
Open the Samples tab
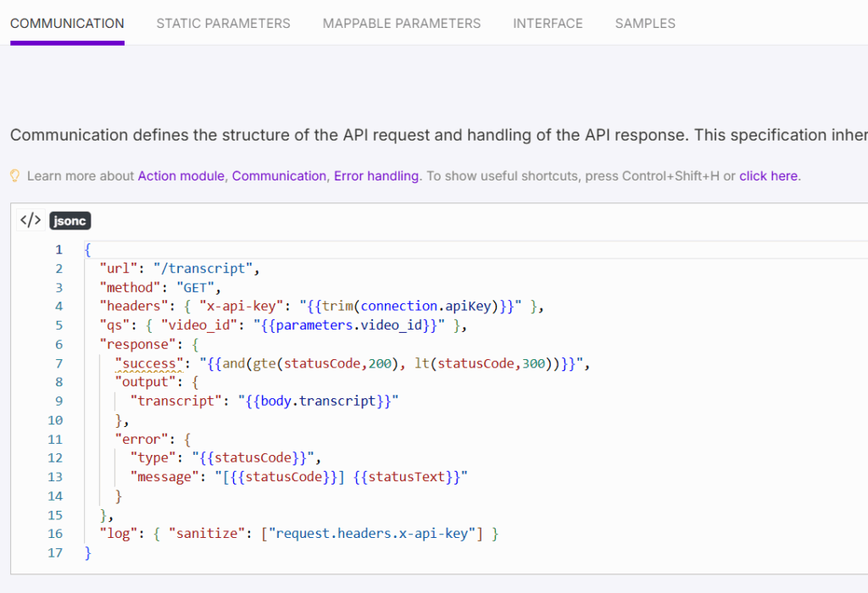(x=645, y=23)
